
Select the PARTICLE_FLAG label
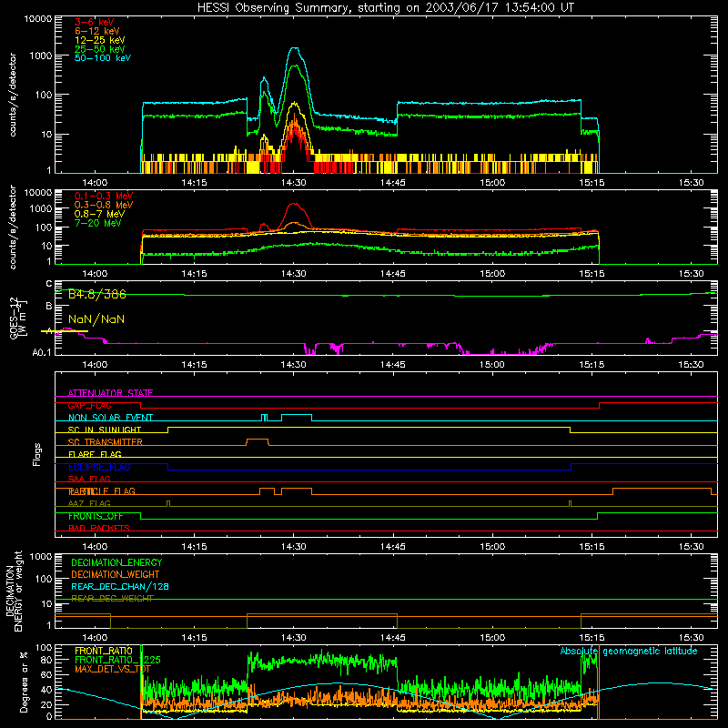(102, 491)
